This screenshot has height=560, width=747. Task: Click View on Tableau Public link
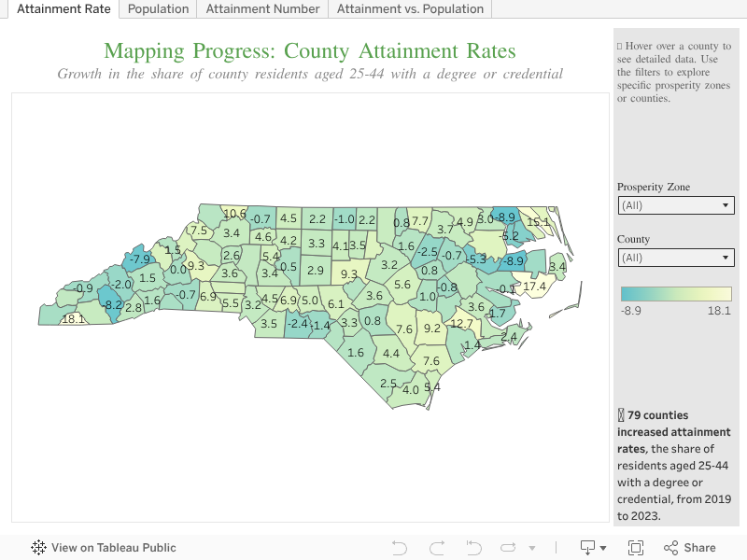(113, 548)
